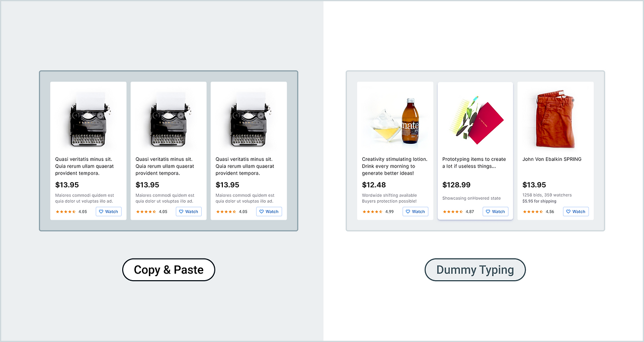Screen dimensions: 644x342
Task: Click the heart icon on the lotion card
Action: pos(408,212)
